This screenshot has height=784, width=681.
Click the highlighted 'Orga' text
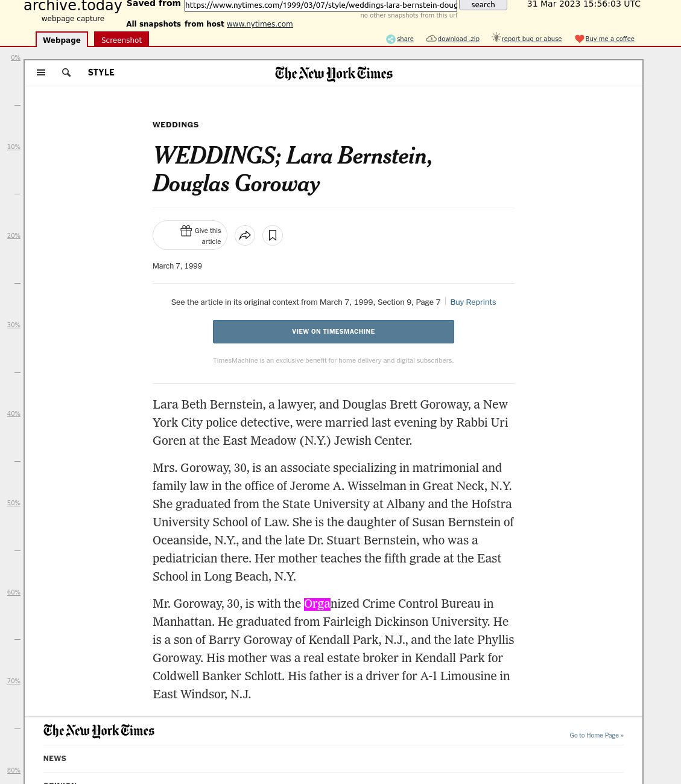click(x=317, y=604)
